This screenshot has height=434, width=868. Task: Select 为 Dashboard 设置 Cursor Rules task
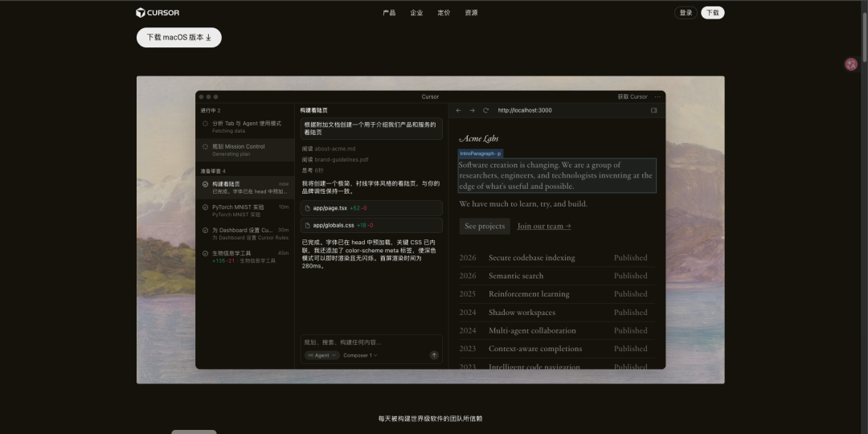click(244, 234)
